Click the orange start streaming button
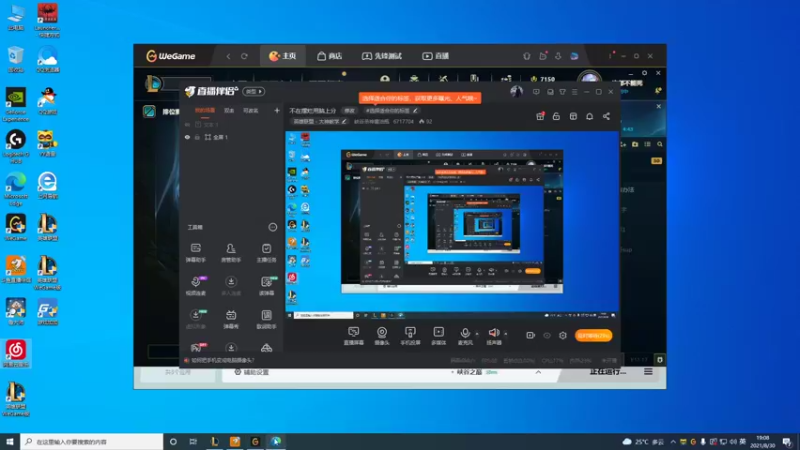Screen dimensions: 800x450 click(x=593, y=335)
